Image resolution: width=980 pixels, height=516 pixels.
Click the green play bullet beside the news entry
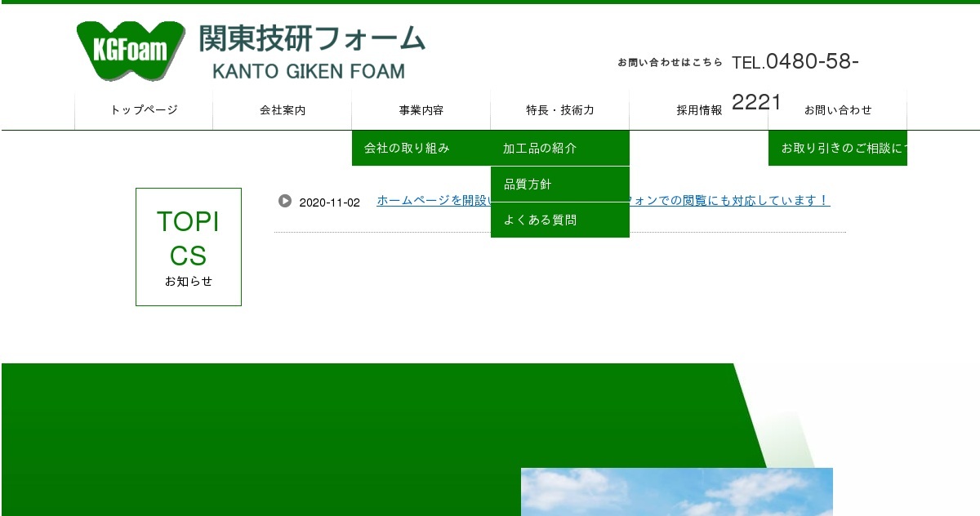pyautogui.click(x=283, y=202)
